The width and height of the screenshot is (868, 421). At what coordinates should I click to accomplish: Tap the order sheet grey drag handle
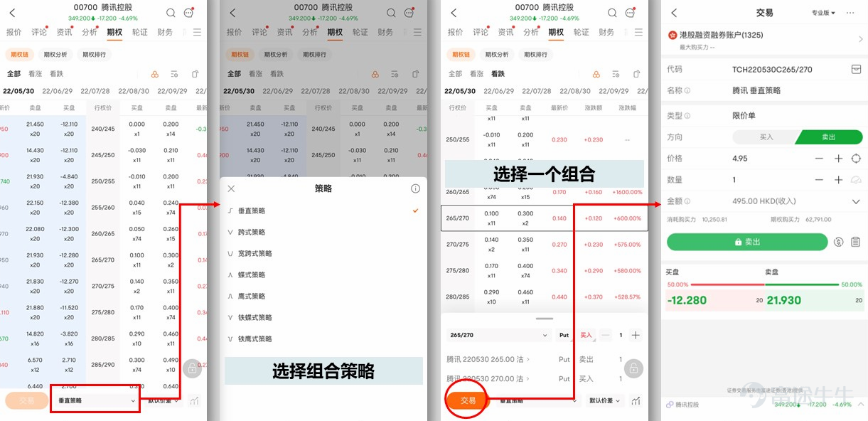coord(545,319)
